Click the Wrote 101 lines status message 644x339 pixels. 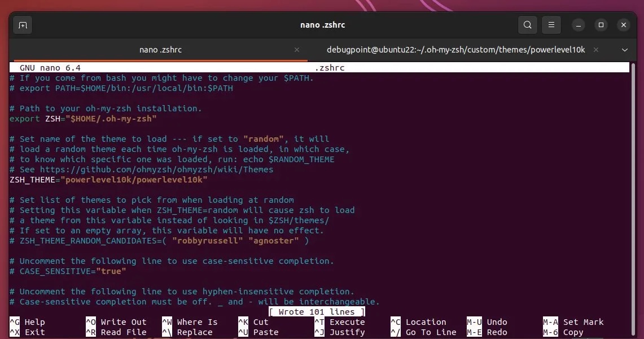[317, 311]
